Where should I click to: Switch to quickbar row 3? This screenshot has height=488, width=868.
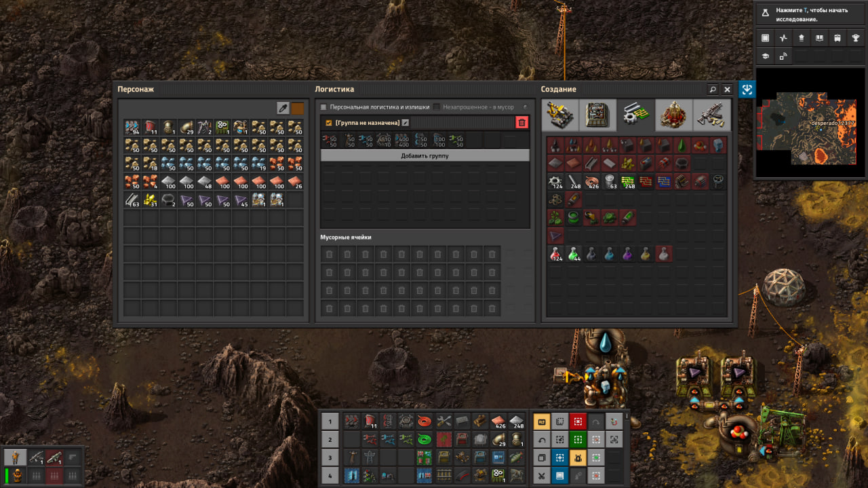pyautogui.click(x=330, y=457)
